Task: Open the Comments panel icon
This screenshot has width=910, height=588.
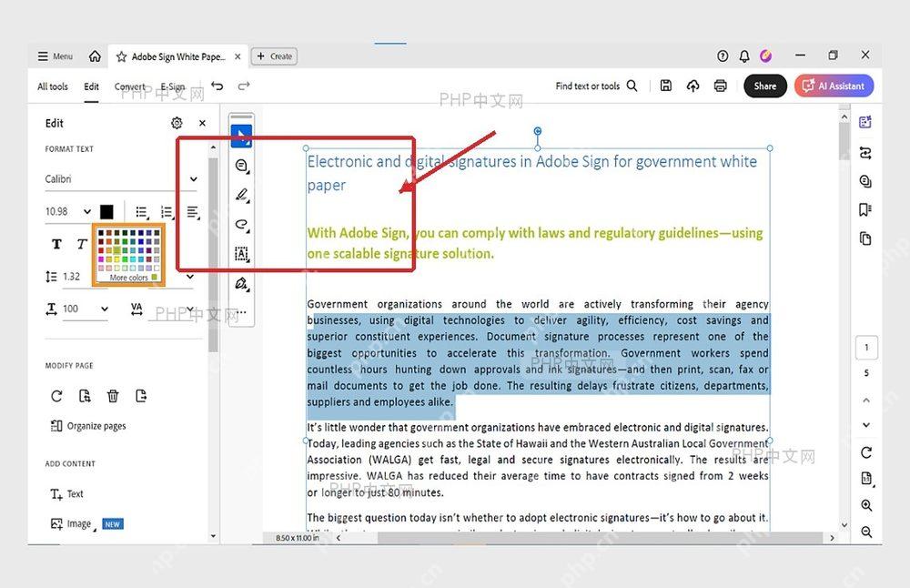Action: (865, 182)
